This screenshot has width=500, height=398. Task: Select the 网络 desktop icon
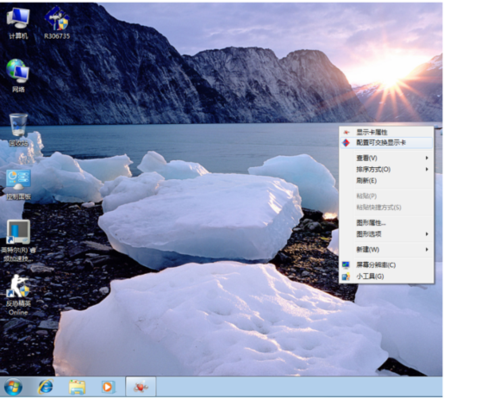click(x=18, y=76)
